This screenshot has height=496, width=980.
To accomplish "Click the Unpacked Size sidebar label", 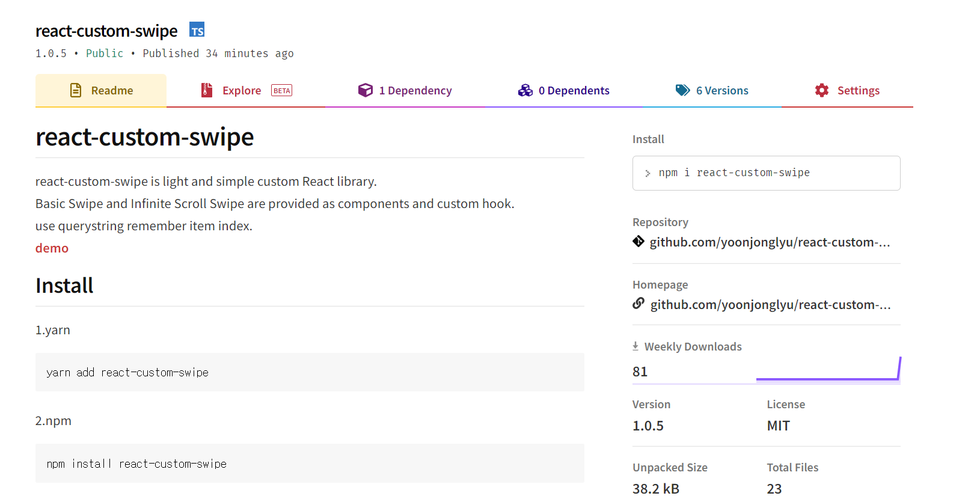I will coord(670,467).
